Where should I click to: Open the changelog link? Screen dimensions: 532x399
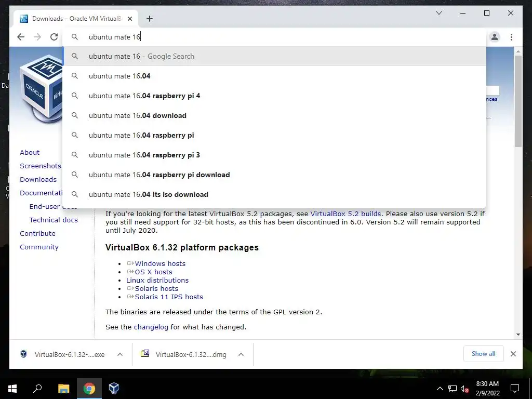(x=151, y=327)
